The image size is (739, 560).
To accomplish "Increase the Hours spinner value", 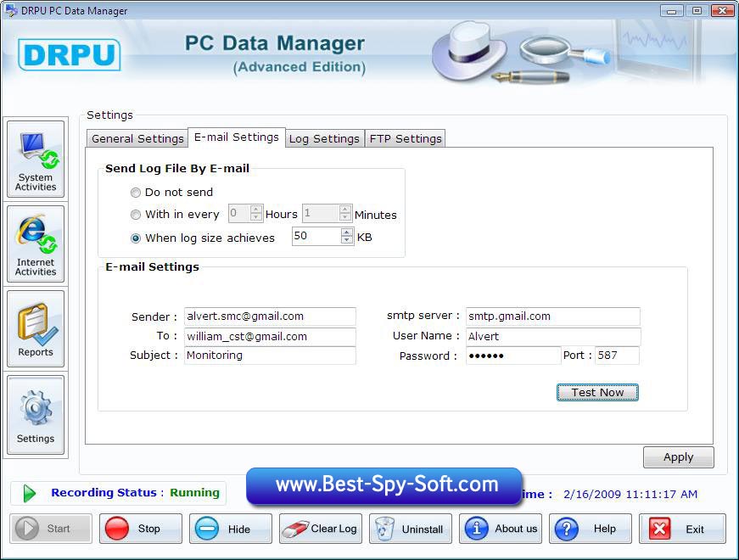I will coord(256,209).
